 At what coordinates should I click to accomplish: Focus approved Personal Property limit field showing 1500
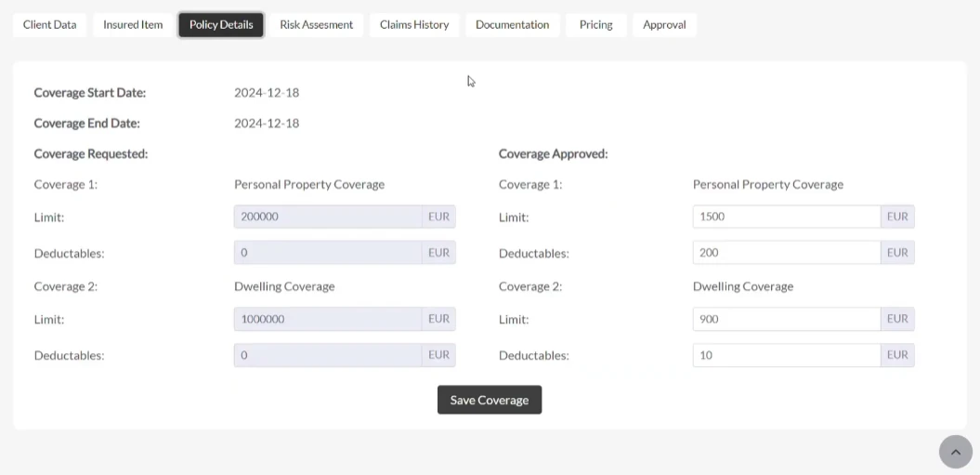[x=787, y=217]
